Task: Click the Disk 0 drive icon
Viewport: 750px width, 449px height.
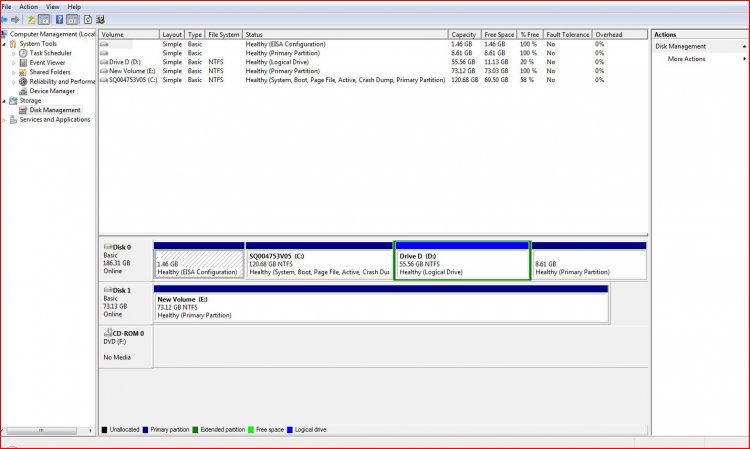Action: pyautogui.click(x=108, y=247)
